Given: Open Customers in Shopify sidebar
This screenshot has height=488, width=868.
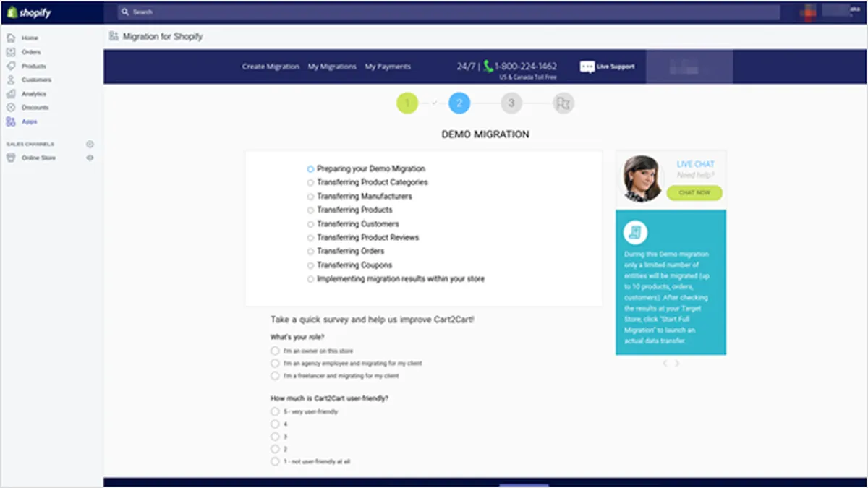Looking at the screenshot, I should [x=36, y=80].
